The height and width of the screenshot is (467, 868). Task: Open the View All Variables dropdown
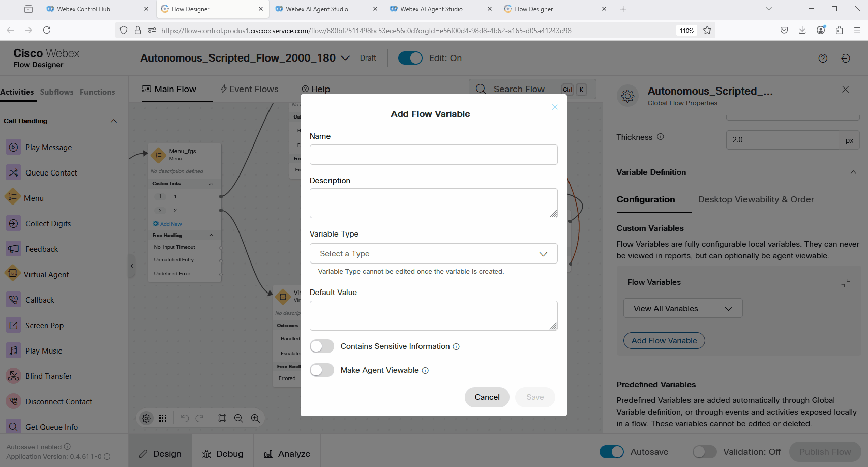click(682, 309)
